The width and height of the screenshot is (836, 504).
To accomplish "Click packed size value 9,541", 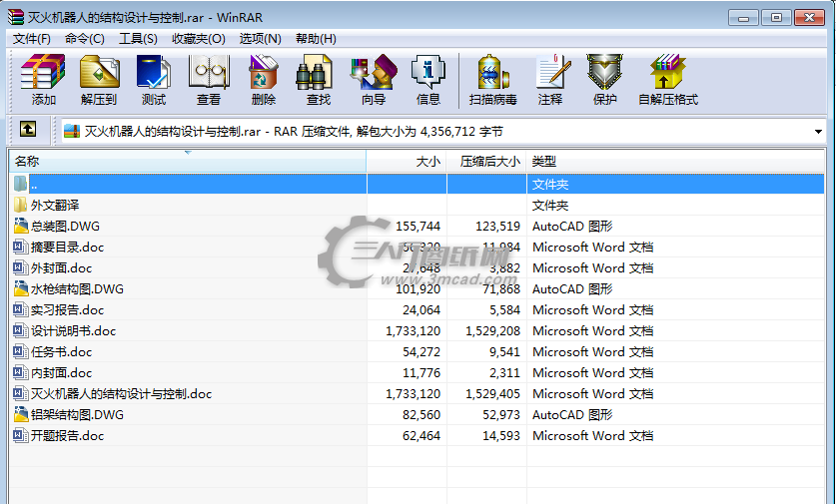I will [504, 351].
